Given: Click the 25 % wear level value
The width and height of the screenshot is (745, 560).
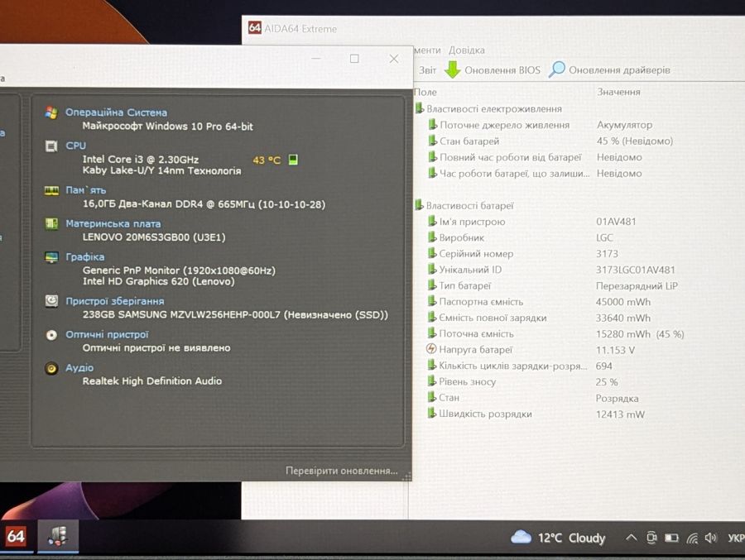Looking at the screenshot, I should tap(607, 382).
